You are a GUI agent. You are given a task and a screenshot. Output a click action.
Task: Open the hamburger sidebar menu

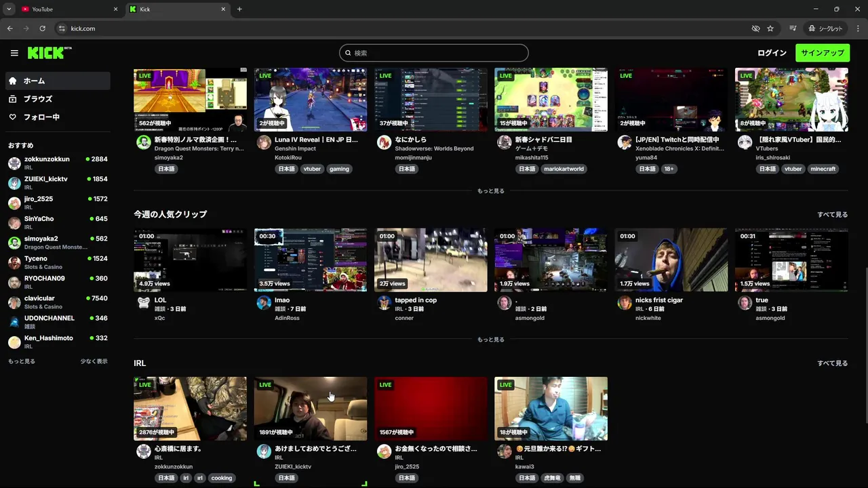pos(14,53)
